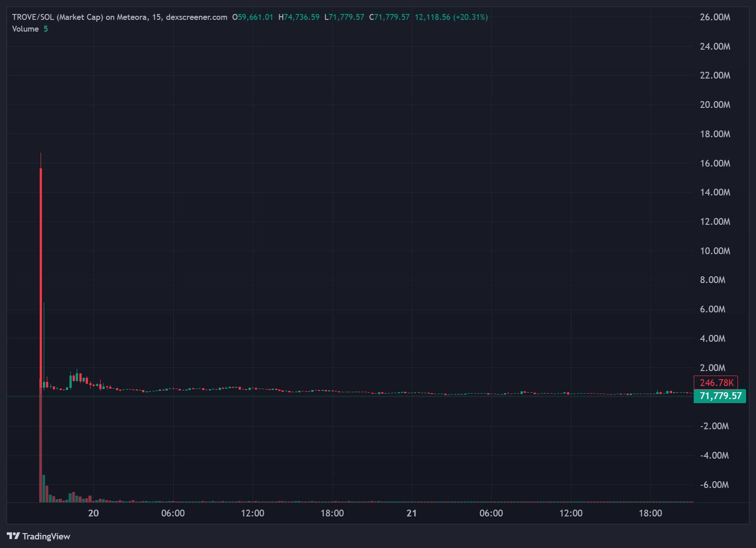
Task: Click the red 246.78K price tag
Action: (x=716, y=383)
